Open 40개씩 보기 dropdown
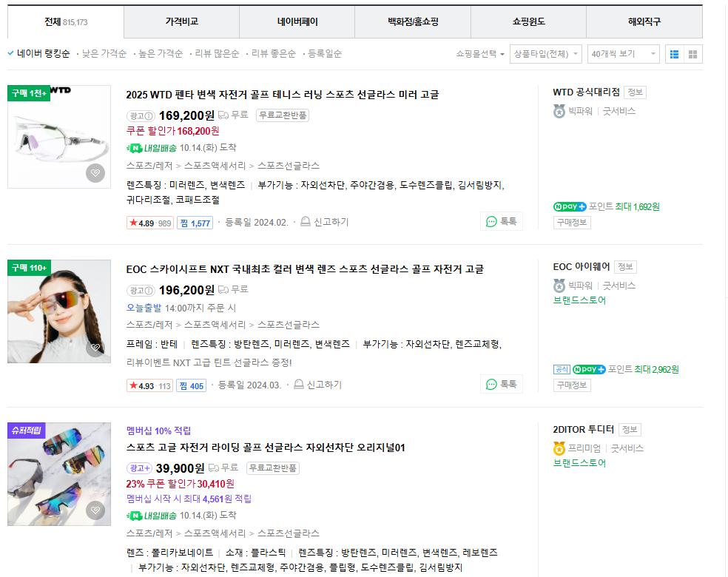Screen dimensions: 728x577 coord(622,54)
